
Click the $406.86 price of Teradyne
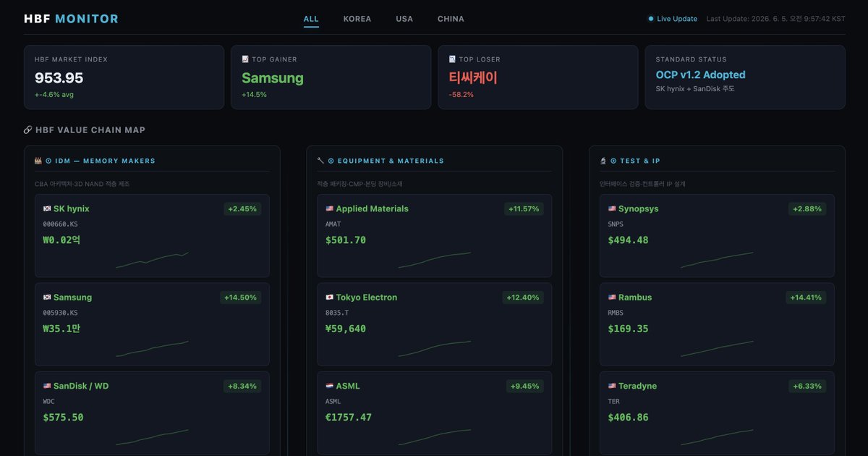629,418
